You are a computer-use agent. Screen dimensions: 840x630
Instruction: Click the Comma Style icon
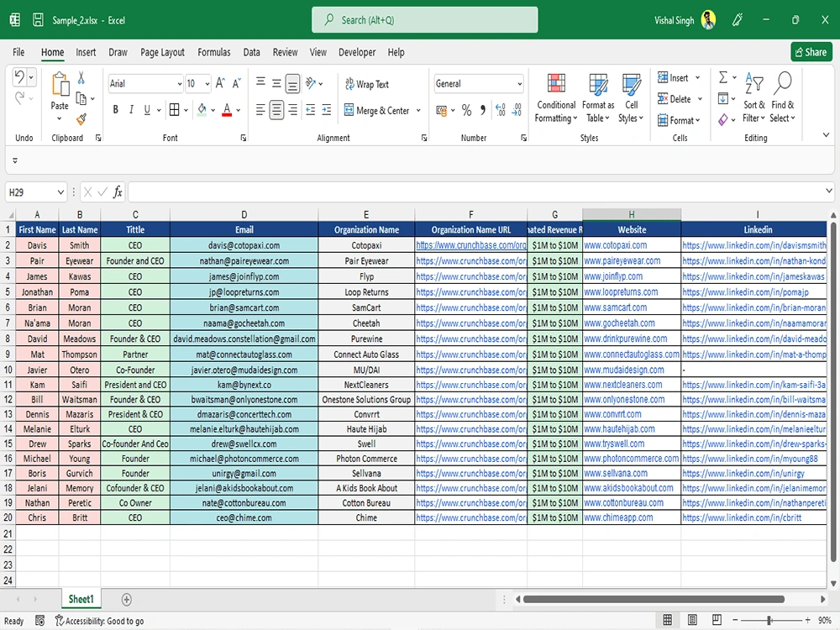[483, 110]
